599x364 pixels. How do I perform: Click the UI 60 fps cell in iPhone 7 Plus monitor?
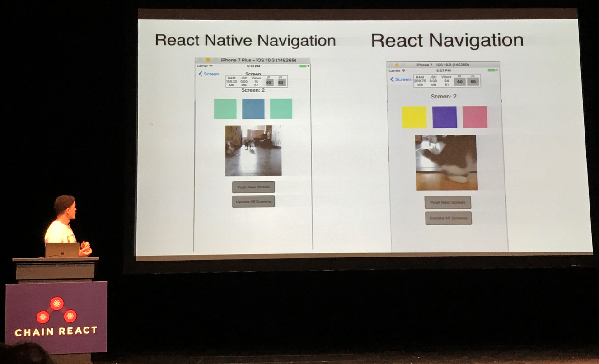point(269,82)
